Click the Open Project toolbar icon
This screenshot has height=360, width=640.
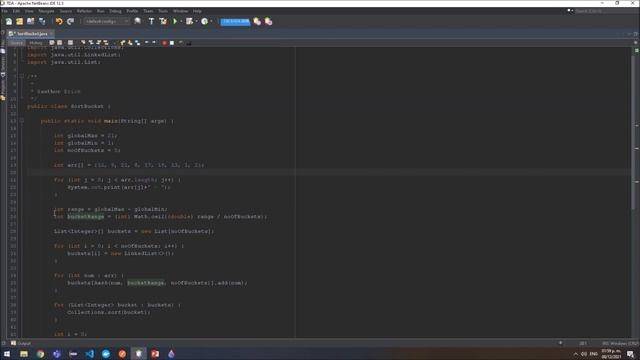click(x=31, y=21)
